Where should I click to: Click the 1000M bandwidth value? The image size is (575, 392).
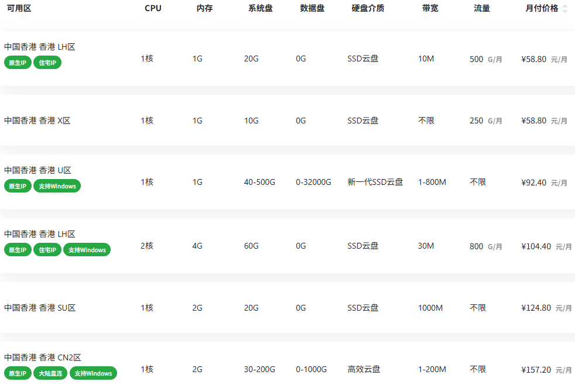pyautogui.click(x=430, y=308)
